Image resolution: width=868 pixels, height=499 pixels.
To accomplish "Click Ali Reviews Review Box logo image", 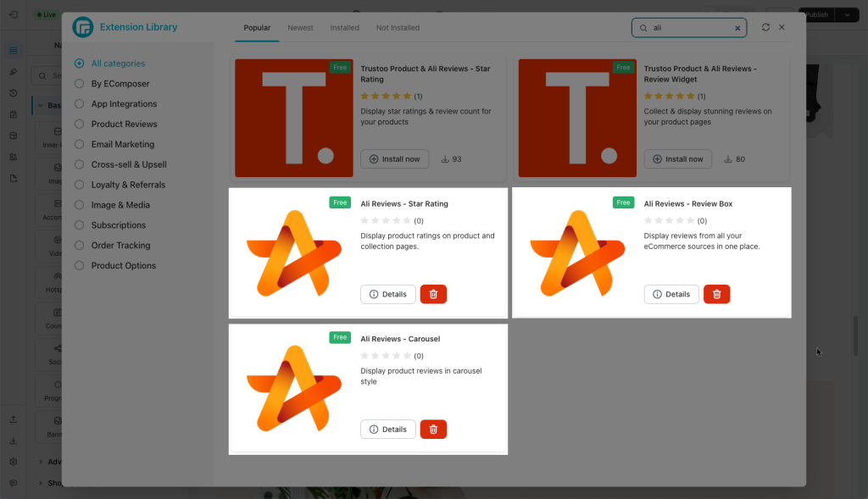I will click(x=577, y=253).
